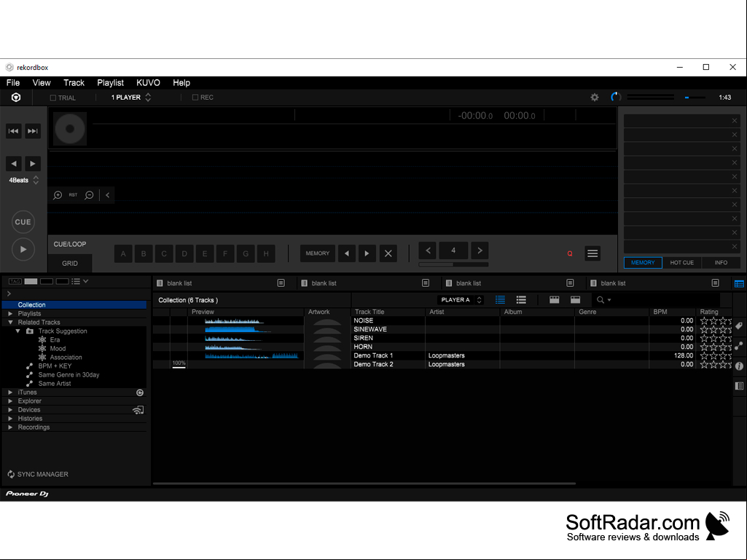Image resolution: width=747 pixels, height=560 pixels.
Task: Expand the Devices tree node
Action: click(x=10, y=409)
